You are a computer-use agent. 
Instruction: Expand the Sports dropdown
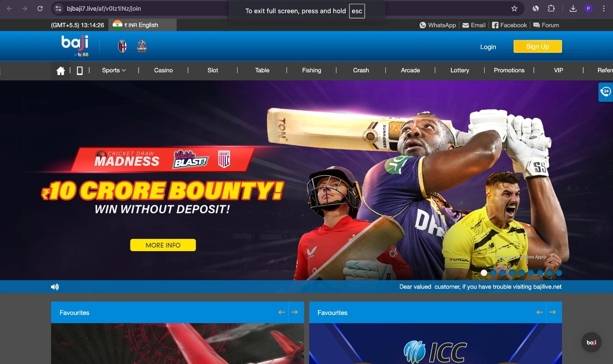pos(113,70)
